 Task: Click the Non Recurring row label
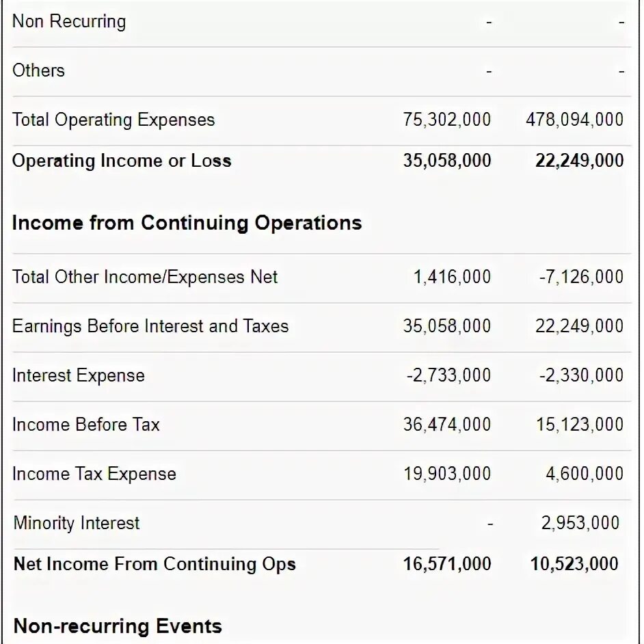[69, 21]
